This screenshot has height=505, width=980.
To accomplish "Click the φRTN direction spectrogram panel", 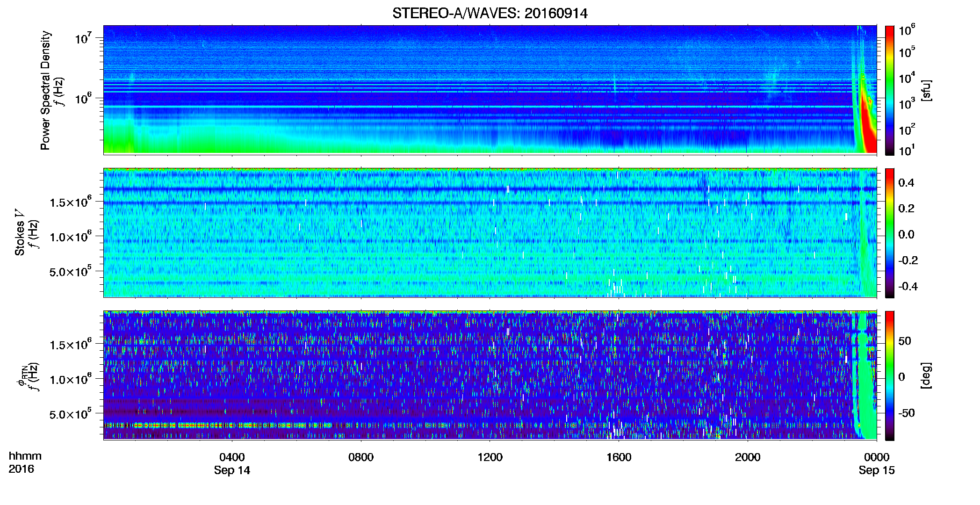I will [490, 375].
